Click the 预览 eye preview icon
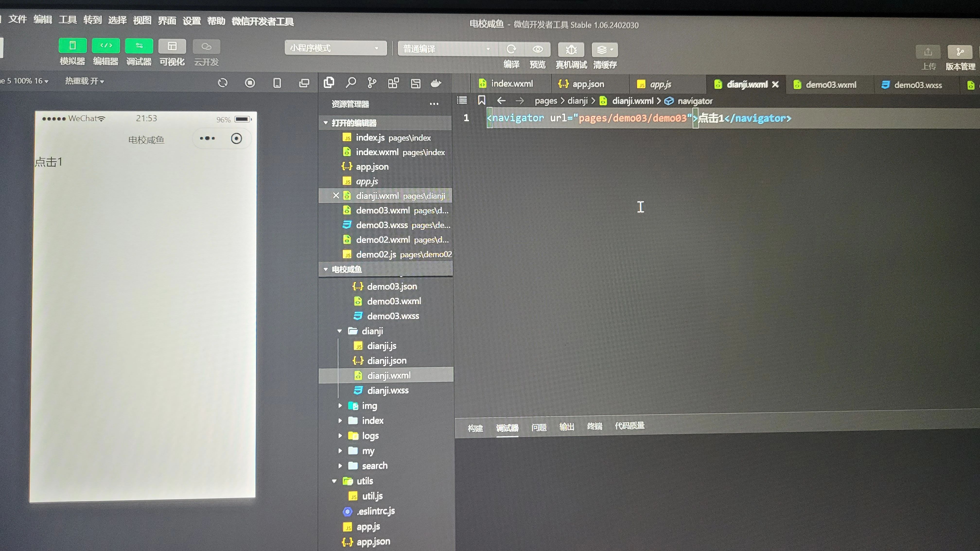This screenshot has width=980, height=551. coord(538,49)
